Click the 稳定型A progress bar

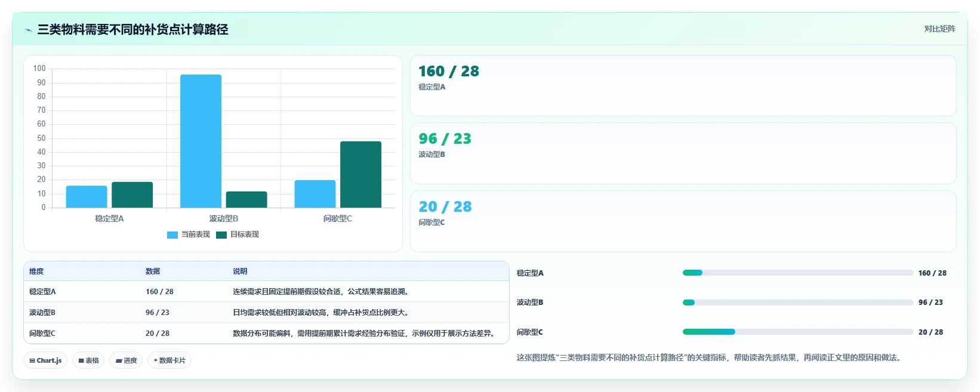point(798,273)
